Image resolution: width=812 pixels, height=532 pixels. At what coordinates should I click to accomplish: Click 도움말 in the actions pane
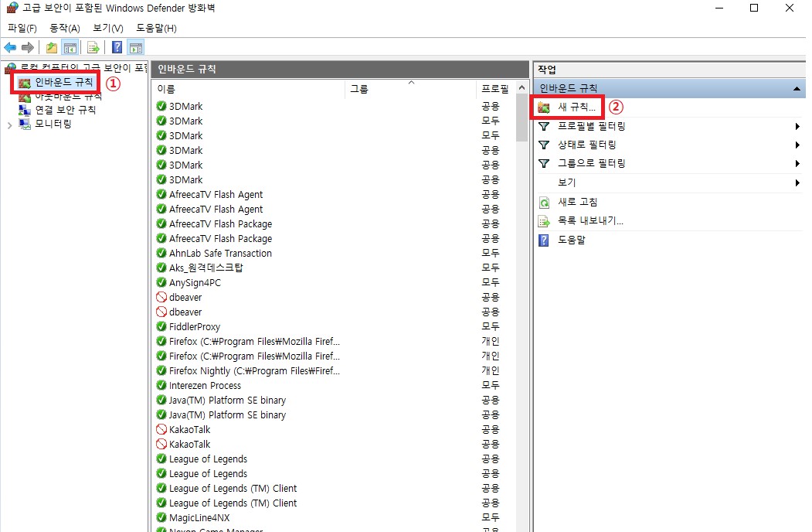pyautogui.click(x=571, y=240)
